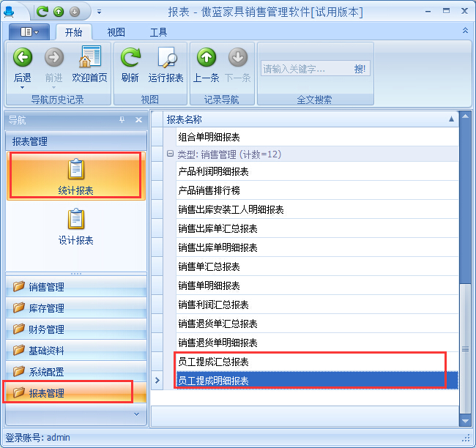Collapse the 类型: 销售管理 group
Image resolution: width=476 pixels, height=448 pixels.
(x=170, y=154)
